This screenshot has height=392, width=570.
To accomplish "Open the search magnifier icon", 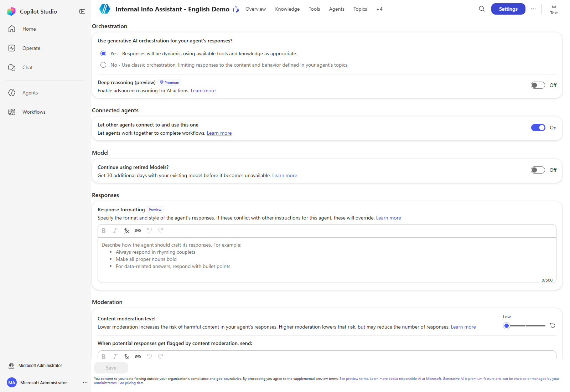I will 482,9.
